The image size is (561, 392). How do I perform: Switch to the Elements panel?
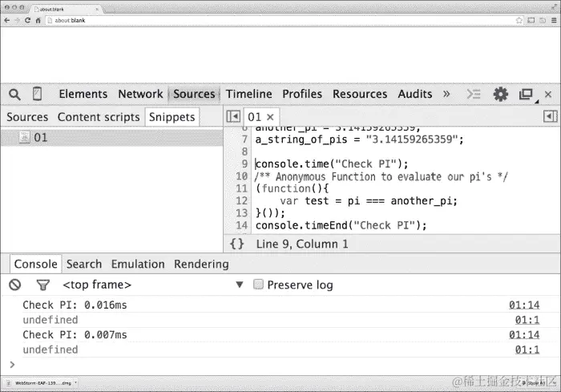(x=83, y=94)
